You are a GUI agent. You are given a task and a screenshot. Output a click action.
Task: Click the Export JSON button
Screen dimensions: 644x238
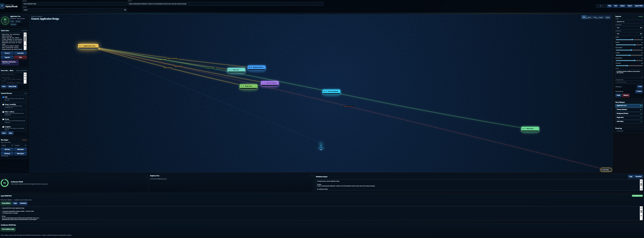coord(639,6)
